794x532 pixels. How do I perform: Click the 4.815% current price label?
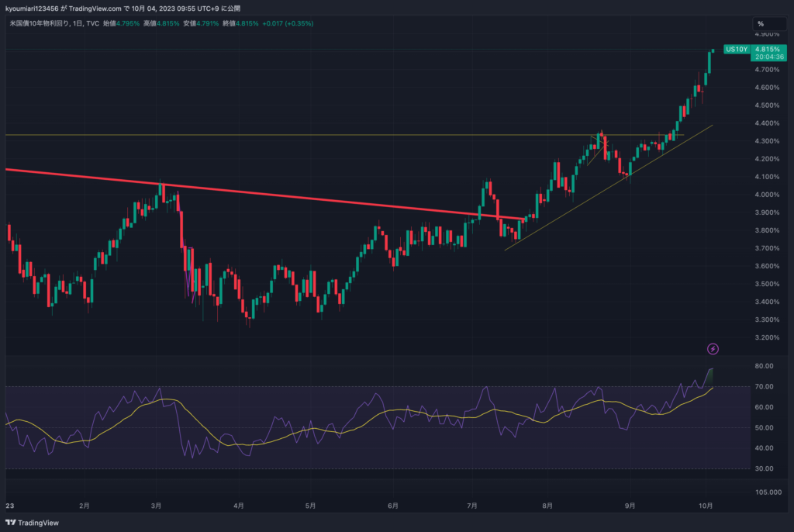(767, 49)
